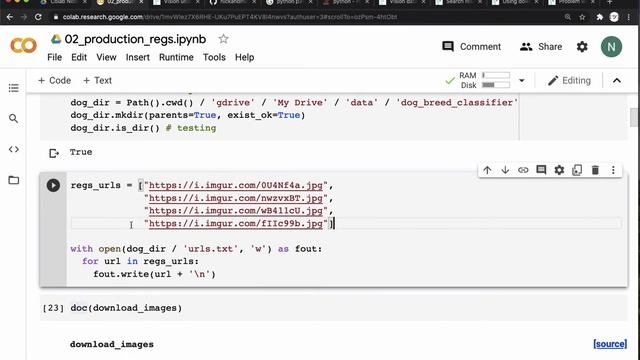Open the browser profile avatar

click(x=614, y=17)
